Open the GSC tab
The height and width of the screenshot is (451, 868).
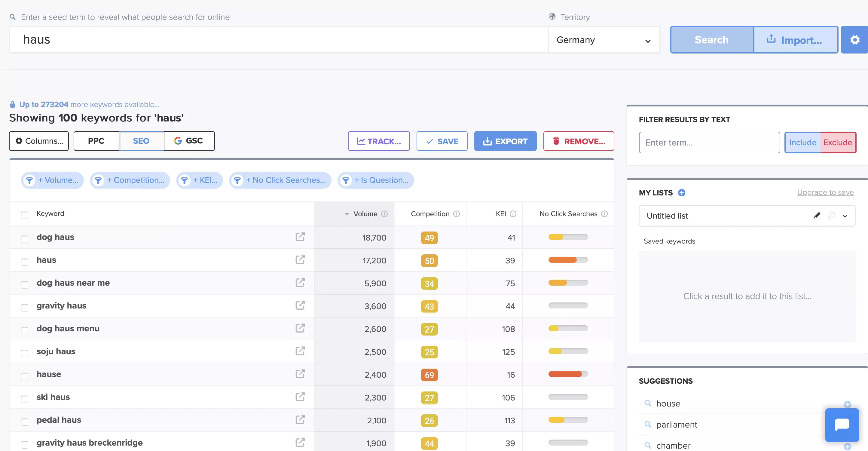[189, 141]
